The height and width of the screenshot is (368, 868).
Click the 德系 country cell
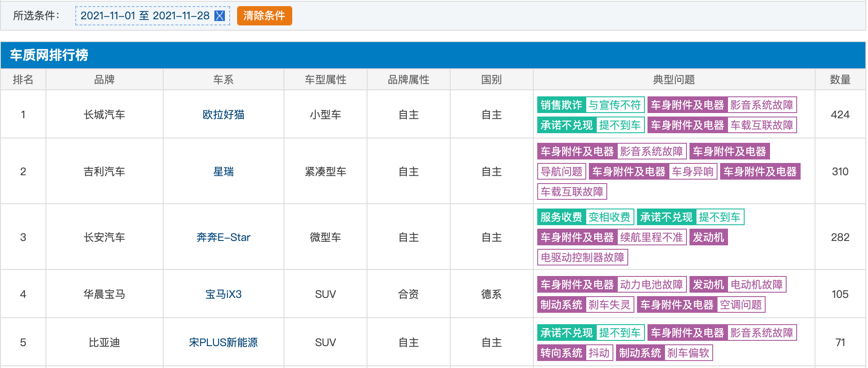pos(491,294)
